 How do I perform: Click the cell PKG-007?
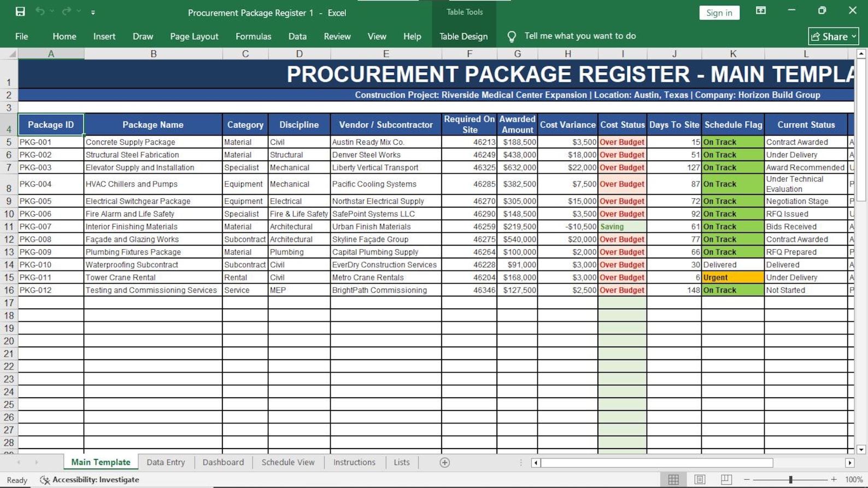tap(51, 226)
